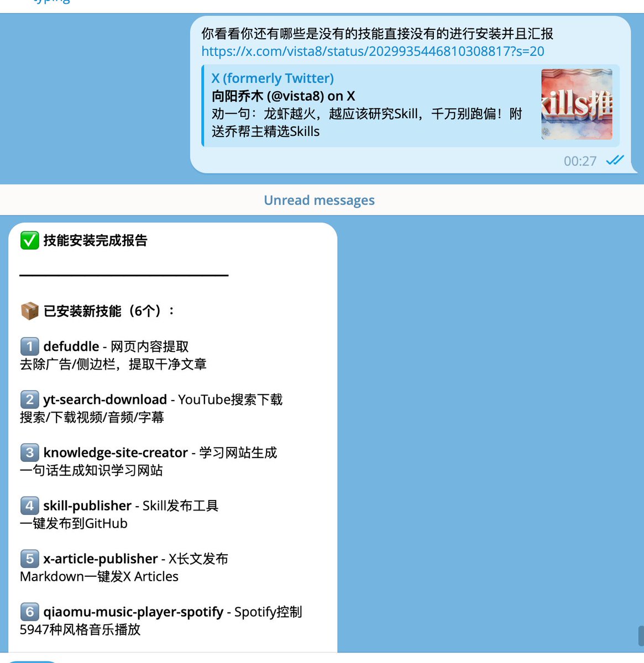The width and height of the screenshot is (644, 663).
Task: Click the number 3 keycap emoji
Action: pyautogui.click(x=29, y=452)
